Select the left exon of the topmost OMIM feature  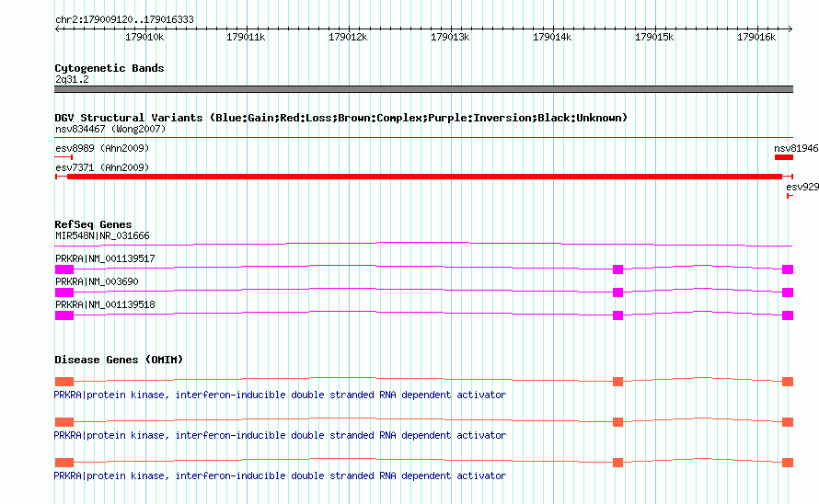point(64,382)
